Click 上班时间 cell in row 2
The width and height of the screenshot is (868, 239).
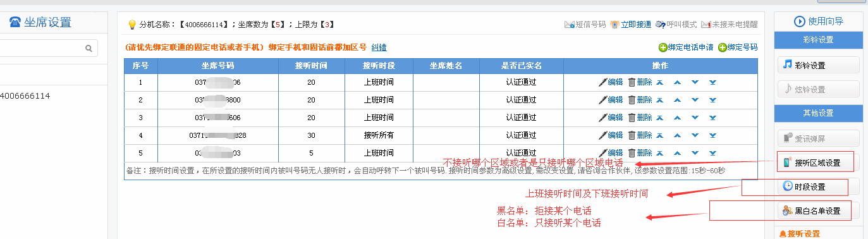click(379, 100)
